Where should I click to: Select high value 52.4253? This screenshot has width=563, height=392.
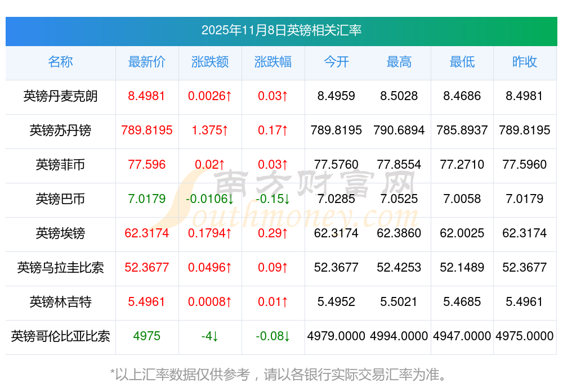click(x=399, y=267)
